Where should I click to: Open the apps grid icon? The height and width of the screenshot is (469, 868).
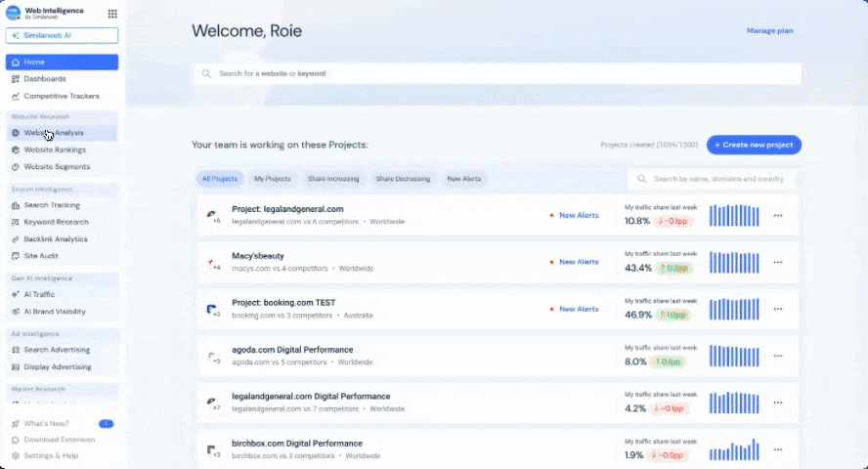coord(112,14)
